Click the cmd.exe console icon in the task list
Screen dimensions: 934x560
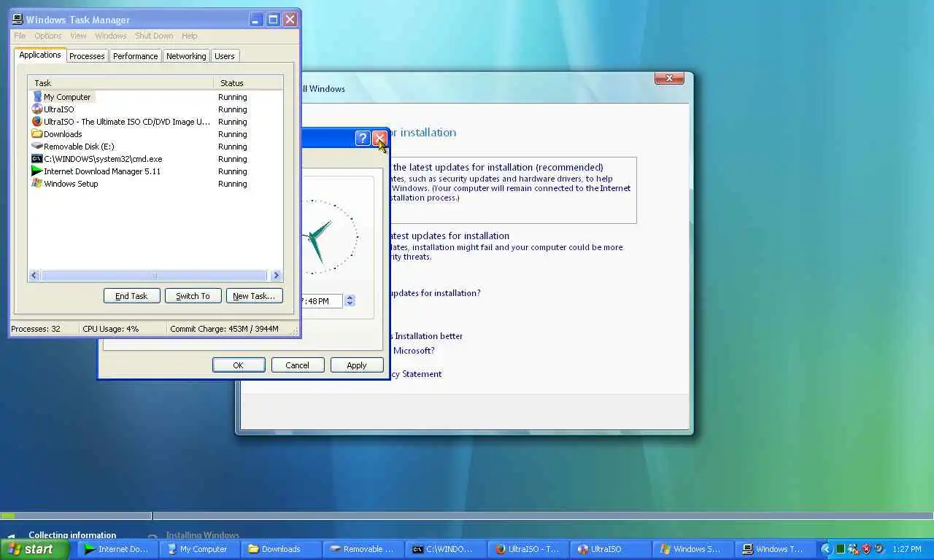(x=37, y=159)
